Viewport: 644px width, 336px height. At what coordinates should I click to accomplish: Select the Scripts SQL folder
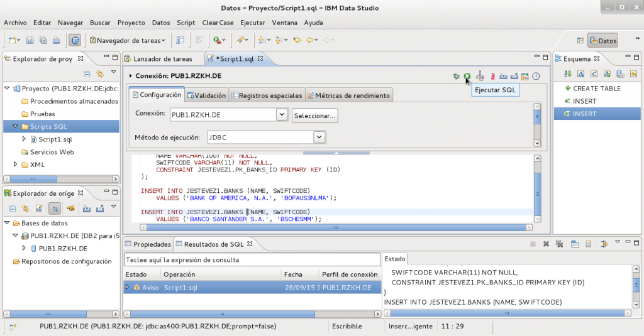(62, 126)
